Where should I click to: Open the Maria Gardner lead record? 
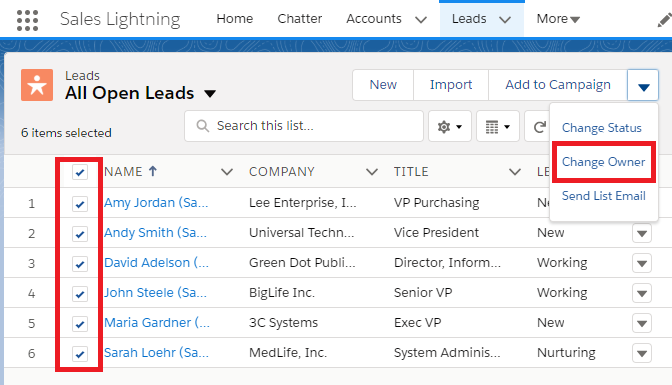point(157,322)
